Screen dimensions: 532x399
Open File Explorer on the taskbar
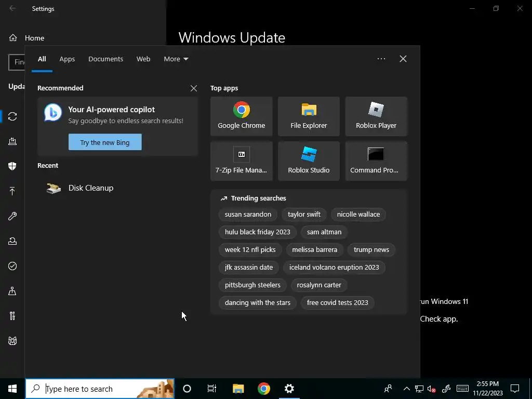(x=238, y=389)
